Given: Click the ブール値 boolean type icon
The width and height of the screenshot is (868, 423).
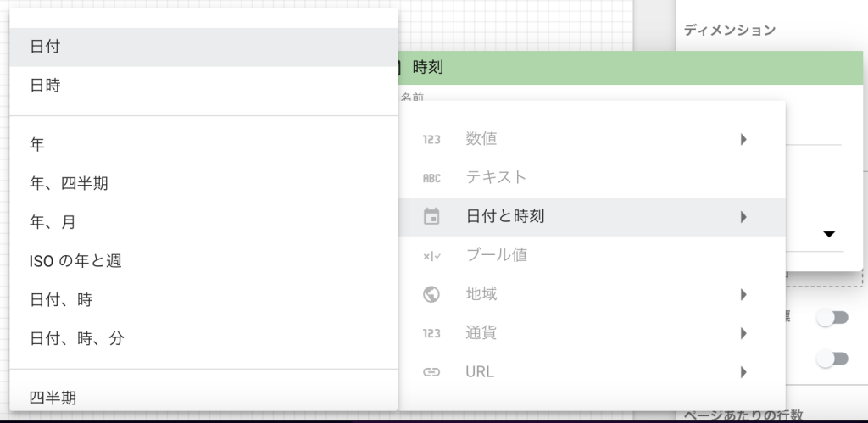Looking at the screenshot, I should coord(431,256).
